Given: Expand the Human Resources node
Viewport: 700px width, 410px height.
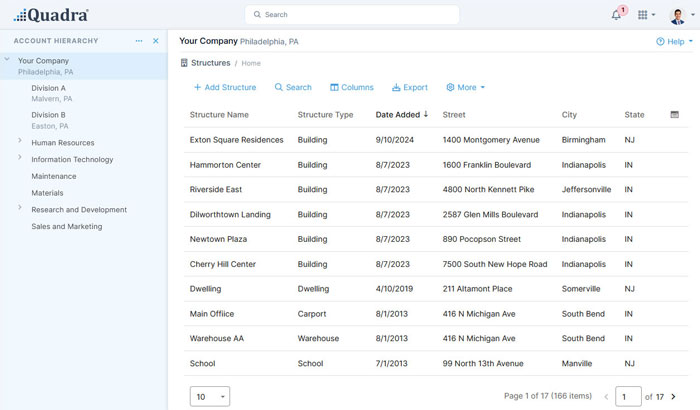Looking at the screenshot, I should point(20,141).
